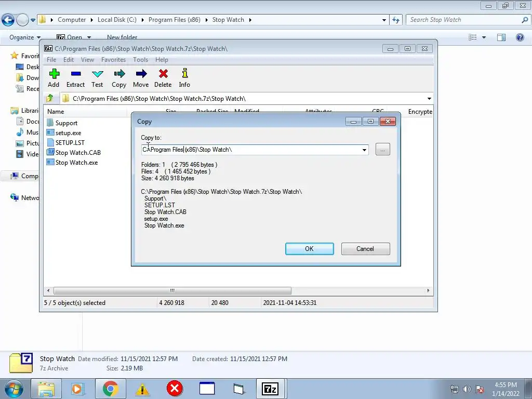
Task: Click the Test toolbar icon
Action: click(x=97, y=78)
